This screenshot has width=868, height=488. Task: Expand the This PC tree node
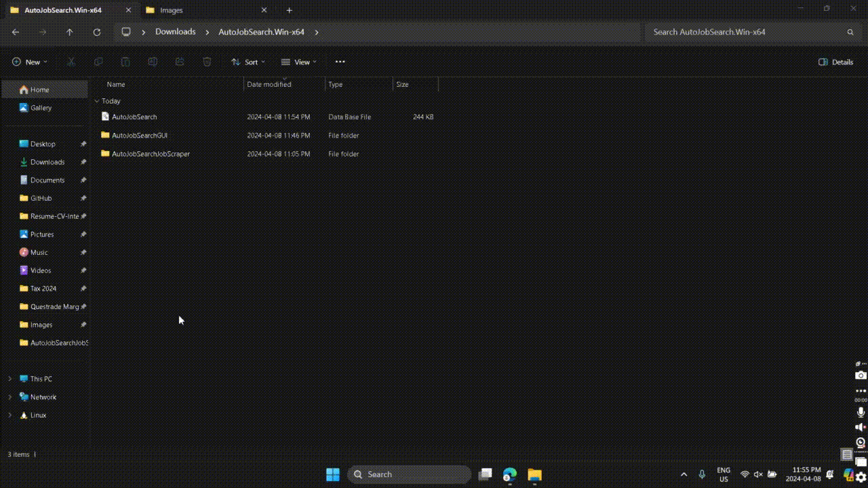[9, 379]
